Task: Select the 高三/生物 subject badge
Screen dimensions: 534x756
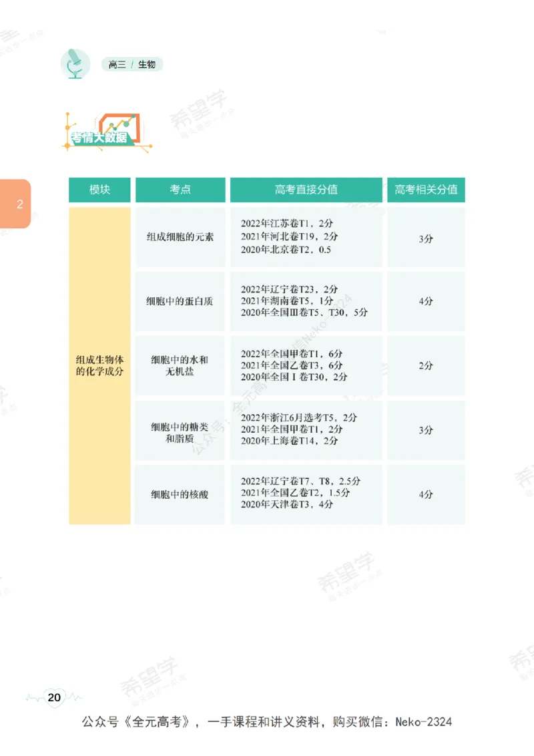Action: point(131,64)
